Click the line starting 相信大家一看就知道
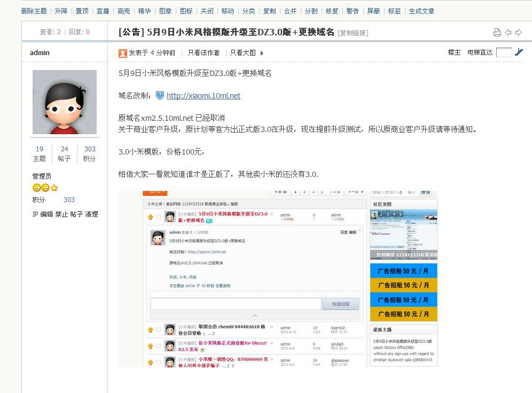The image size is (532, 393). point(218,174)
